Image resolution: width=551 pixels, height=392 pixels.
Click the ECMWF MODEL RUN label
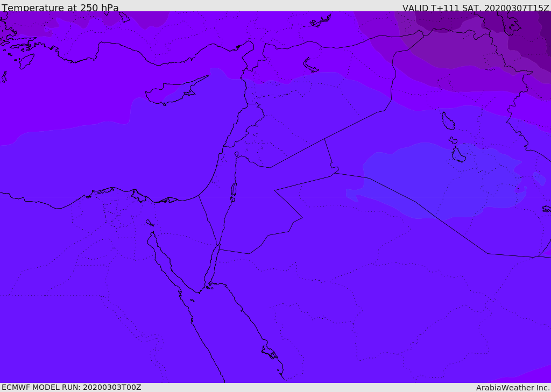(71, 387)
